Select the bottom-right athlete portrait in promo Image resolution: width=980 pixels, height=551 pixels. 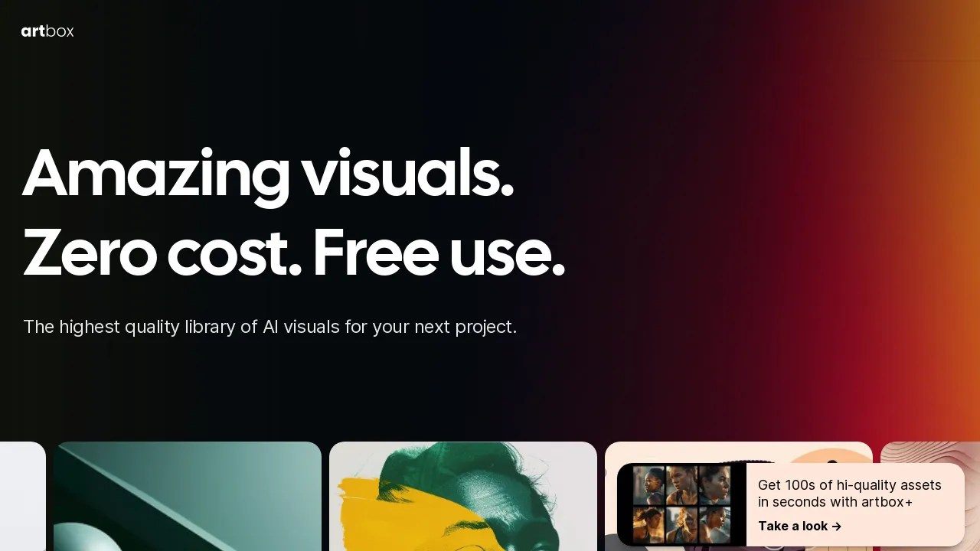click(714, 524)
